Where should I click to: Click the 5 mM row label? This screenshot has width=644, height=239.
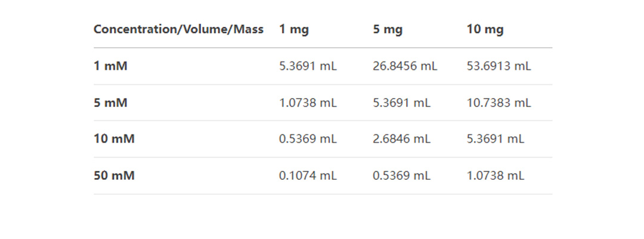(110, 102)
